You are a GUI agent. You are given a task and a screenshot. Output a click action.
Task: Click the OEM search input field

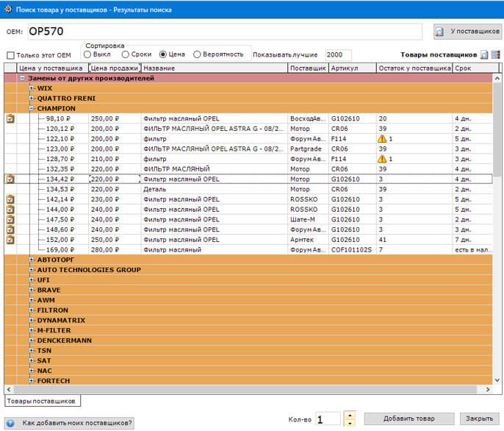tap(224, 32)
